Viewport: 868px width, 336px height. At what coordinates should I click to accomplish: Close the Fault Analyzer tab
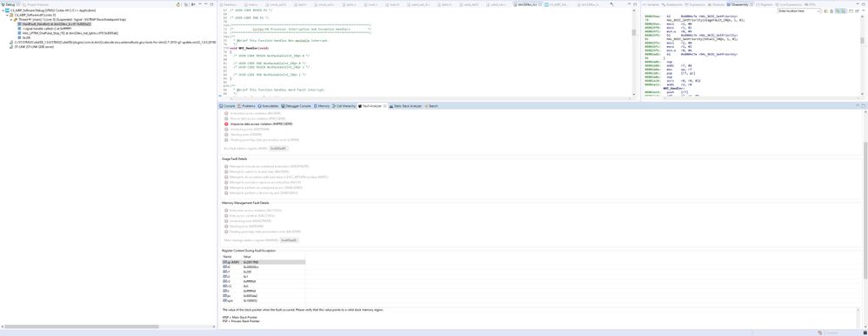point(384,105)
